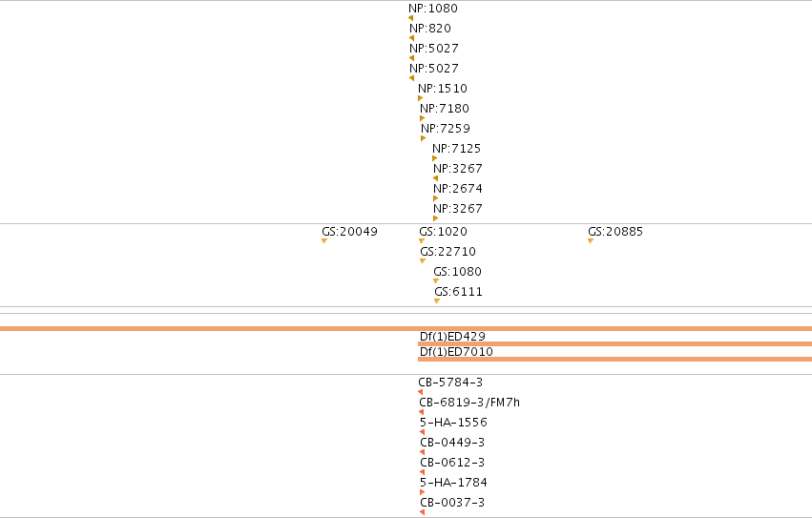Click the arrow marker under NP:1510
This screenshot has height=518, width=812.
tap(421, 98)
